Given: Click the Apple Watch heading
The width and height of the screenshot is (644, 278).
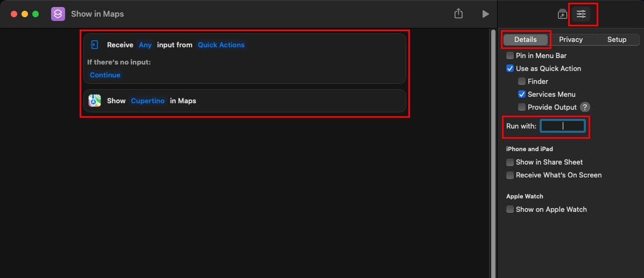Looking at the screenshot, I should (x=525, y=196).
